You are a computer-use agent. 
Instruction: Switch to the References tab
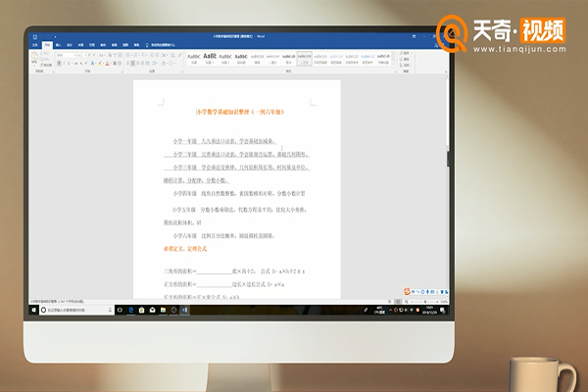[92, 45]
